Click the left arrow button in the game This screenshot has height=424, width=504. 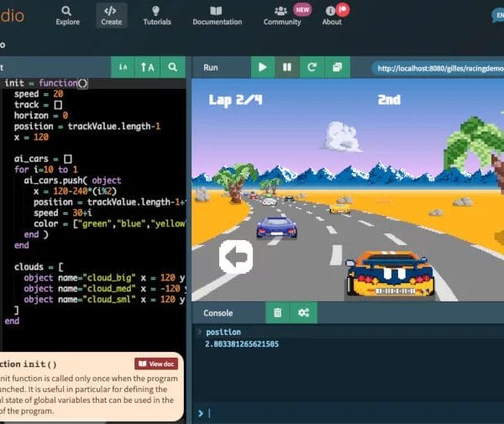(236, 257)
